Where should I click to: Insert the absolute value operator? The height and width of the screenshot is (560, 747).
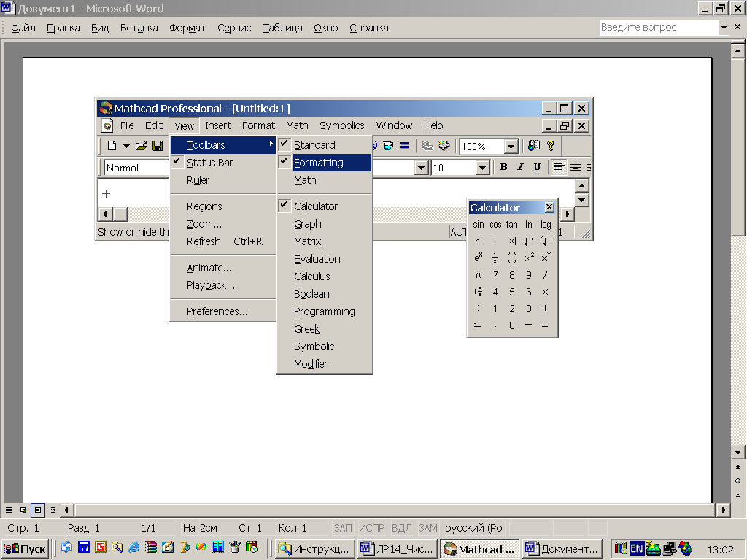tap(511, 241)
